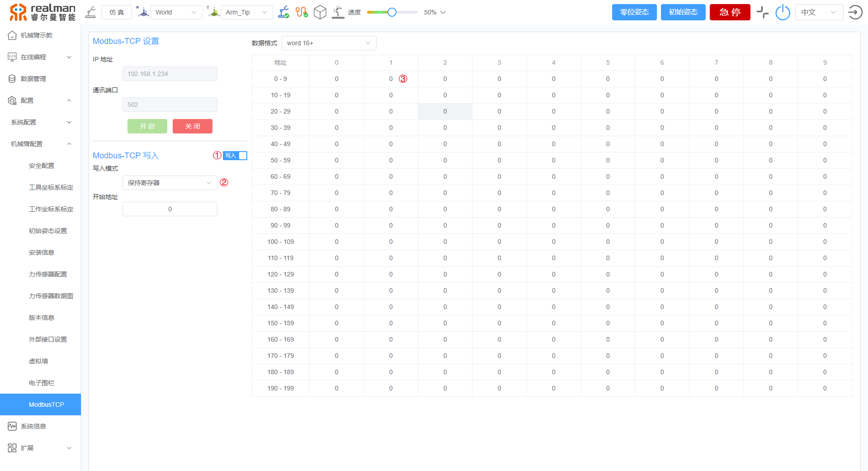Click the gray robot arm icon beside 仿真

coord(91,12)
